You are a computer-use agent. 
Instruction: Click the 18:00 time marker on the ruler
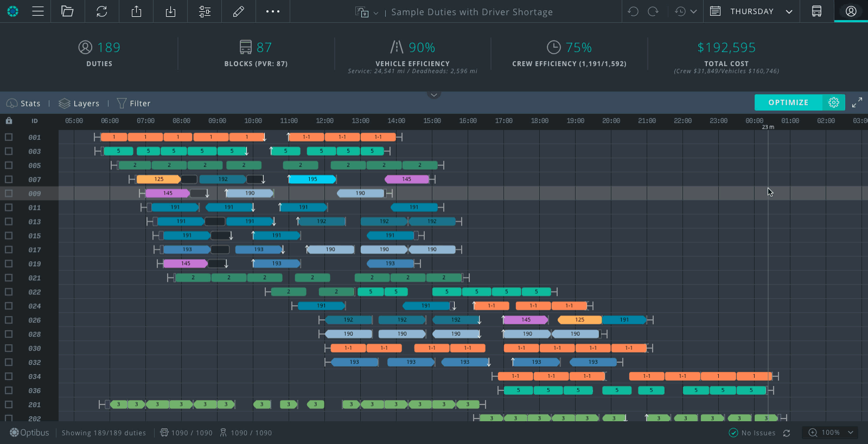(x=539, y=121)
